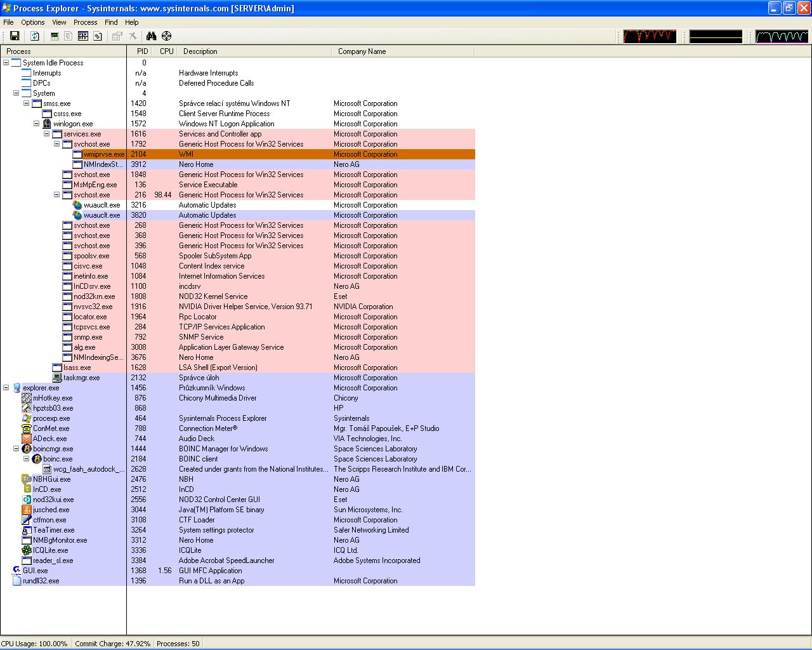Open the Options menu
The height and width of the screenshot is (650, 812).
33,22
